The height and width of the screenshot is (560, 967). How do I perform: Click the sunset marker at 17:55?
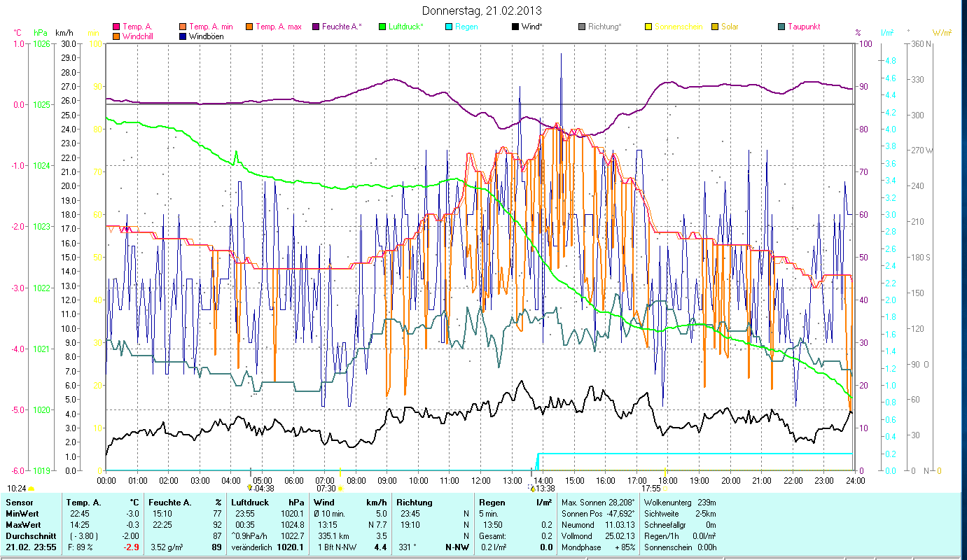pyautogui.click(x=665, y=489)
